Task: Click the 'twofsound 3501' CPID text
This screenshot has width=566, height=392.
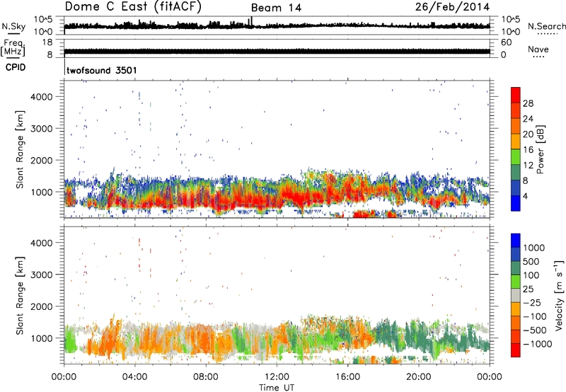Action: [102, 70]
